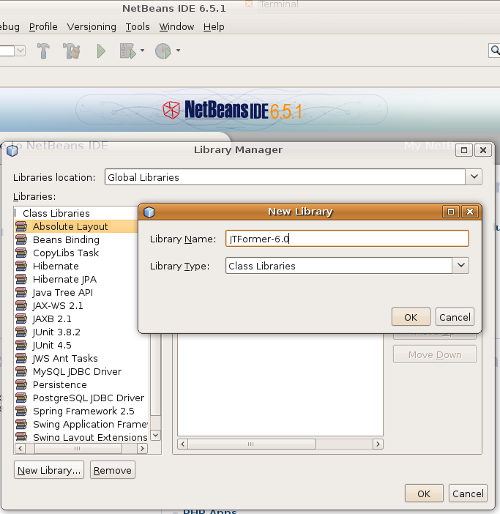Open the Tools menu

click(137, 27)
